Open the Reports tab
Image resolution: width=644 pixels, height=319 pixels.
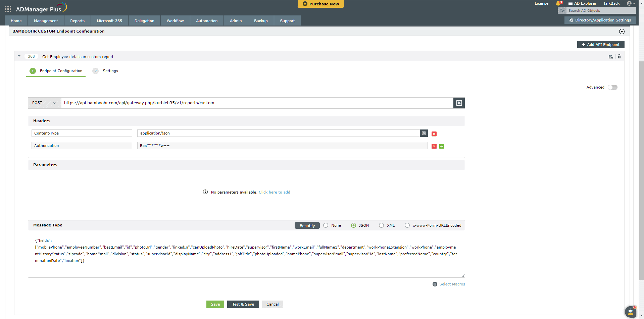(x=78, y=21)
